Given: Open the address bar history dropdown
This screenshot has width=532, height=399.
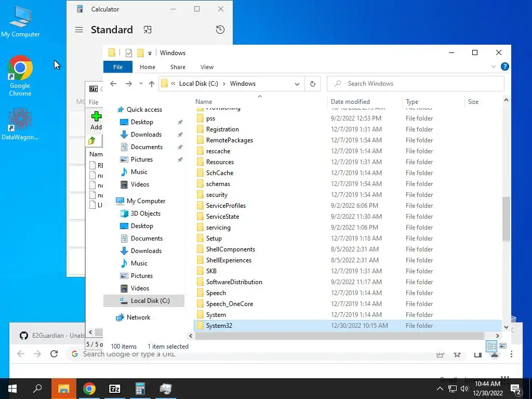Looking at the screenshot, I should click(297, 84).
